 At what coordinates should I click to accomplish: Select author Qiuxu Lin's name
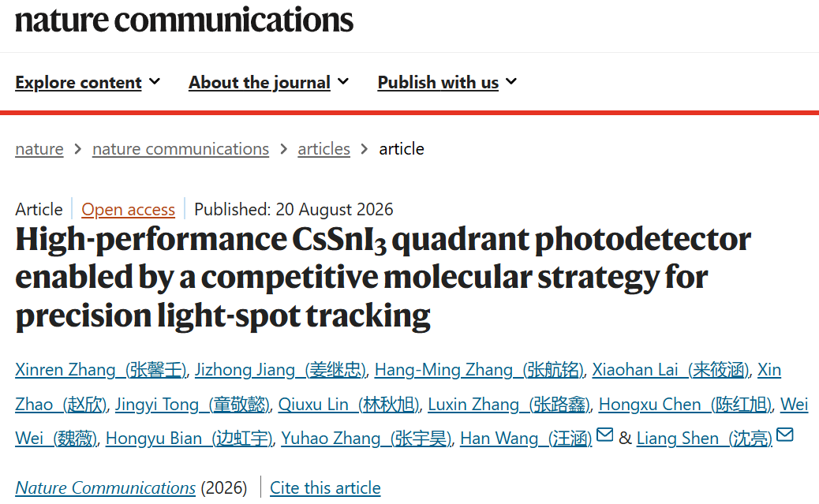[x=349, y=405]
